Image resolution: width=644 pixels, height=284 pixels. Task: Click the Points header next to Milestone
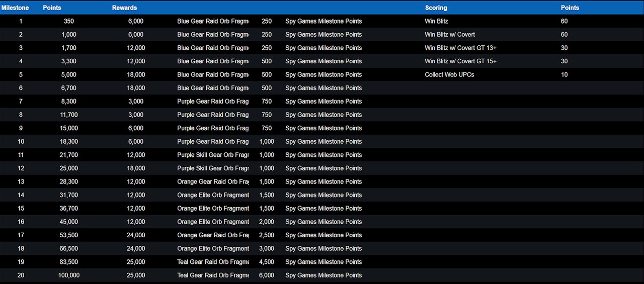52,8
